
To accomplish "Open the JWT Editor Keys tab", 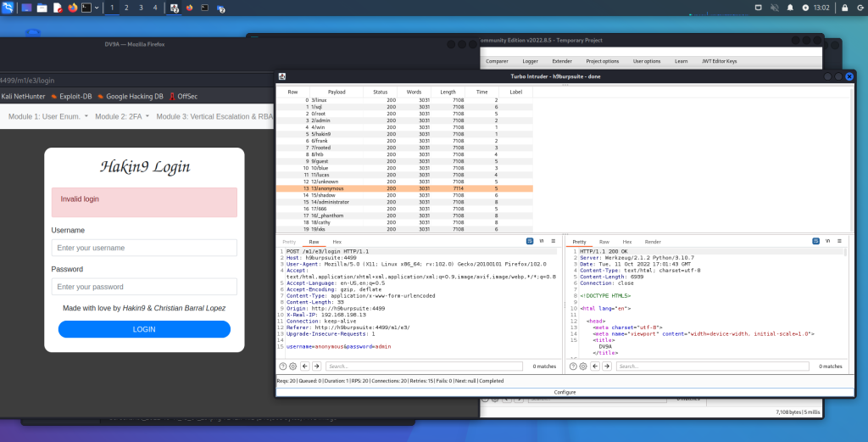I will [719, 61].
